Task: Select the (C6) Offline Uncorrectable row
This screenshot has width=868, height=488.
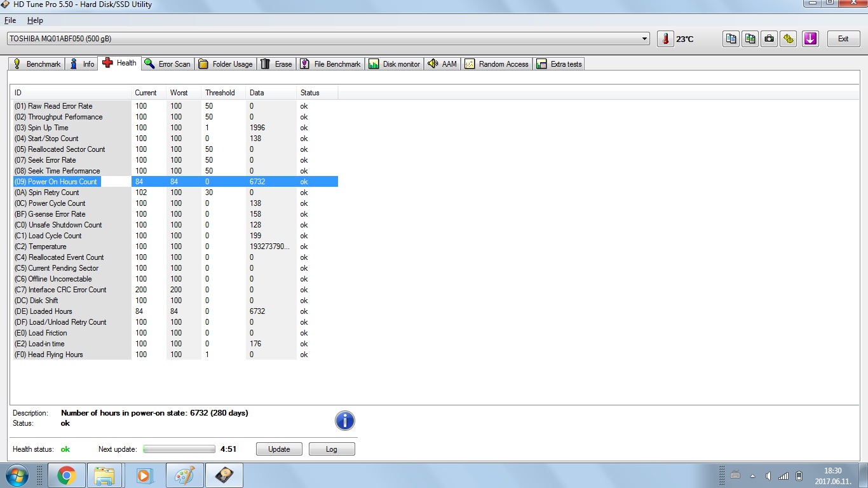Action: [175, 279]
